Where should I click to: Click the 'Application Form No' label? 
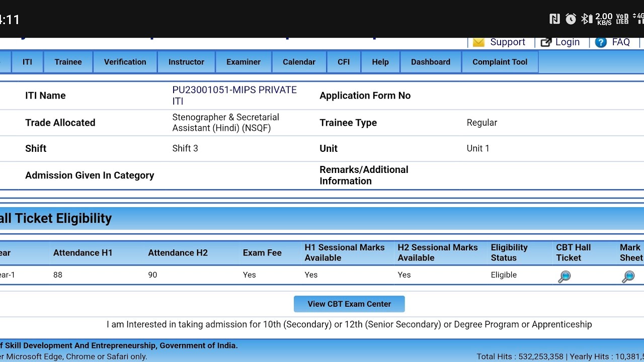(365, 96)
